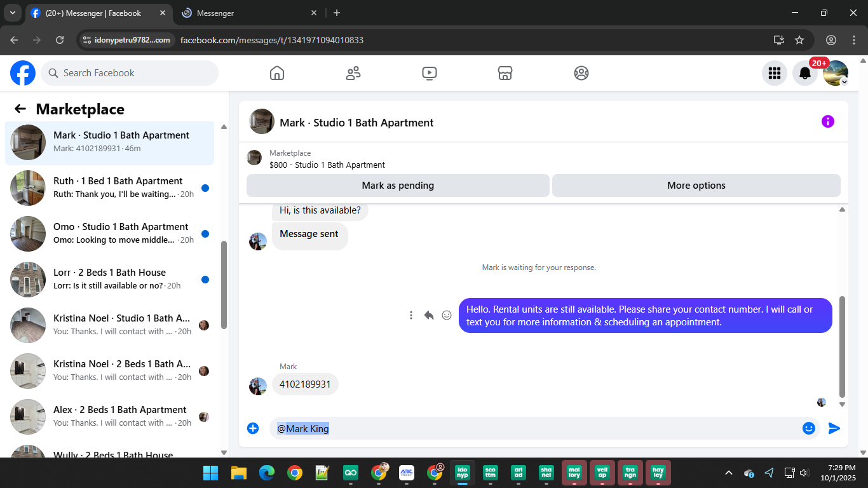Open Ruth's 1 Bed 1 Bath Apartment chat
The height and width of the screenshot is (488, 868).
(x=109, y=187)
